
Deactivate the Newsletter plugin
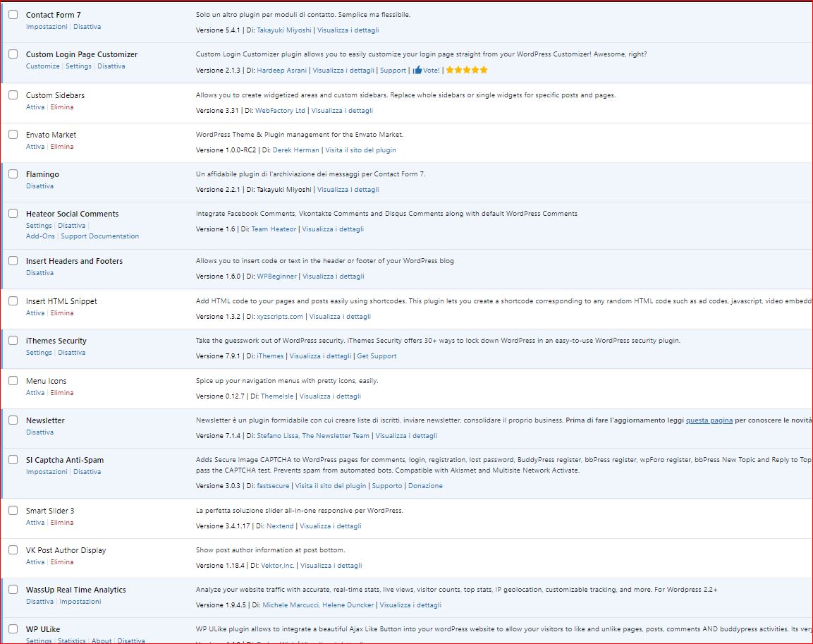(x=40, y=432)
